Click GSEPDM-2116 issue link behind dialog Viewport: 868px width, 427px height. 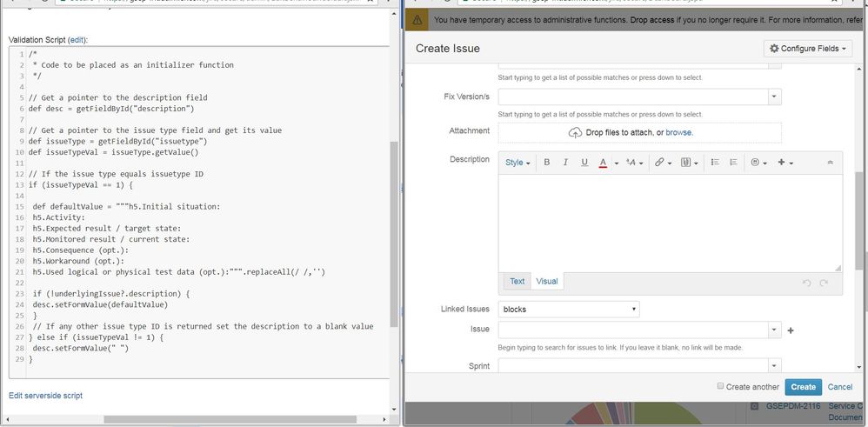coord(792,406)
